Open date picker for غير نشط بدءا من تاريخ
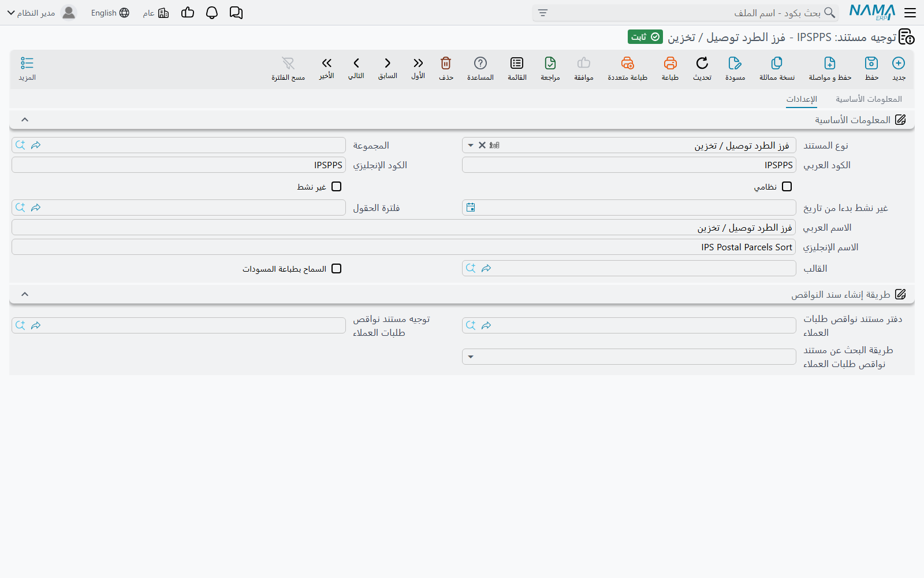This screenshot has height=578, width=924. coord(471,208)
